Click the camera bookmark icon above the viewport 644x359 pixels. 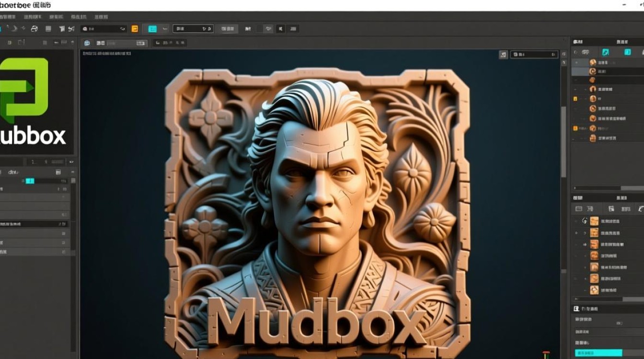point(503,55)
